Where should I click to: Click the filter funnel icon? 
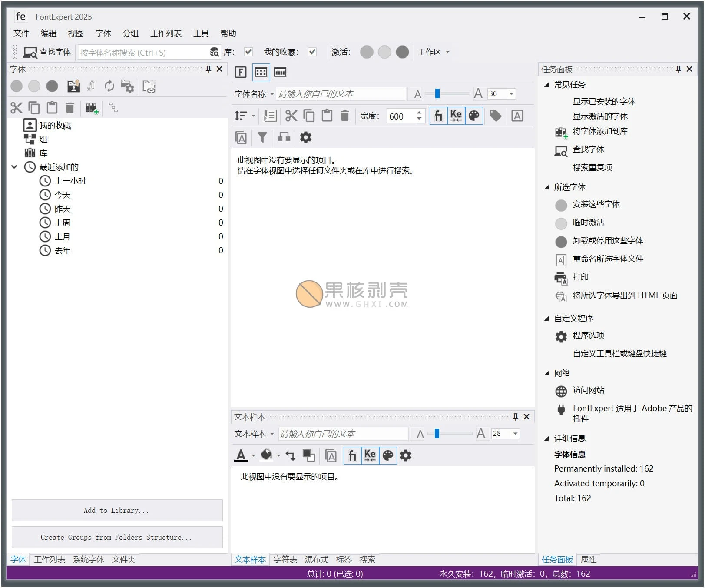(x=262, y=137)
